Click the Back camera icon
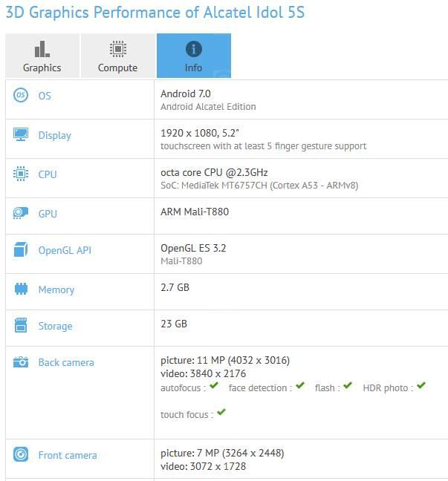Image resolution: width=448 pixels, height=481 pixels. 21,362
